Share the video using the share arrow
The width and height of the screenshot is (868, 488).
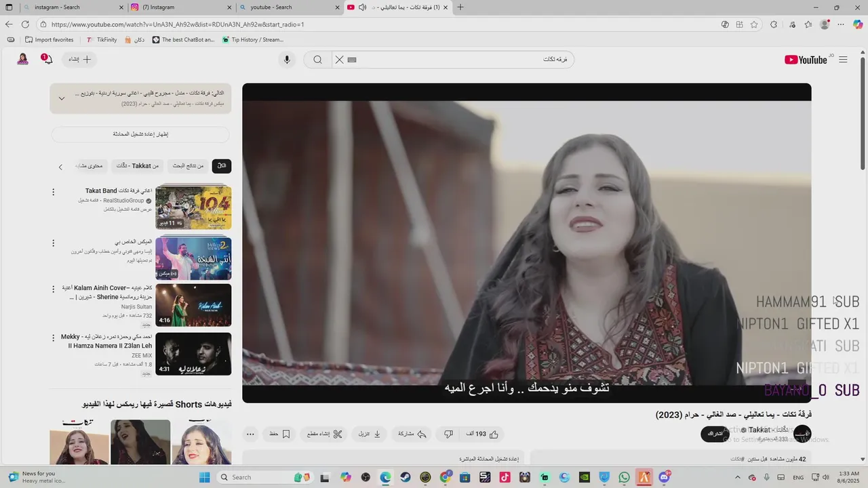[412, 434]
